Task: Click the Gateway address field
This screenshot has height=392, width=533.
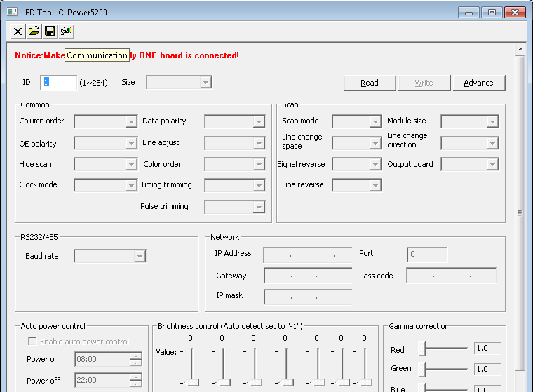Action: (308, 276)
